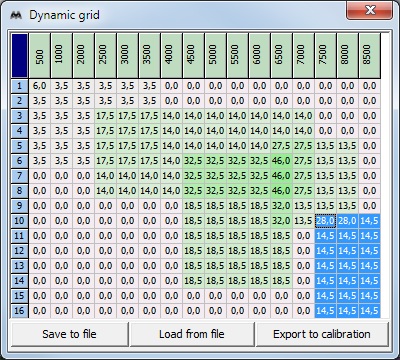The image size is (400, 360).
Task: Select the 4000 column header
Action: pos(172,55)
